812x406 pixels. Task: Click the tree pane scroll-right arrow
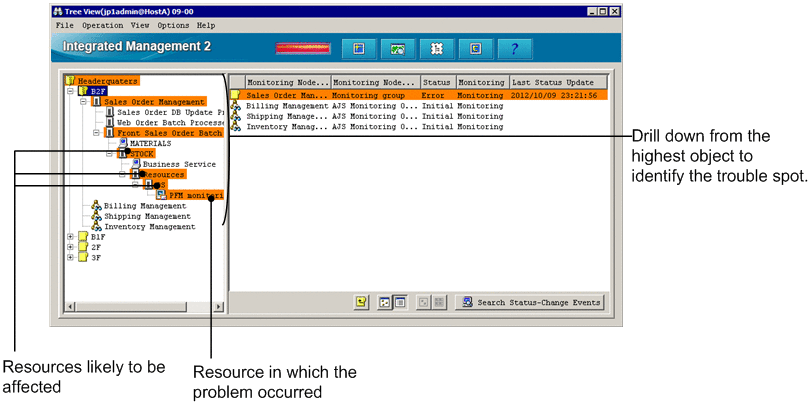pyautogui.click(x=218, y=307)
